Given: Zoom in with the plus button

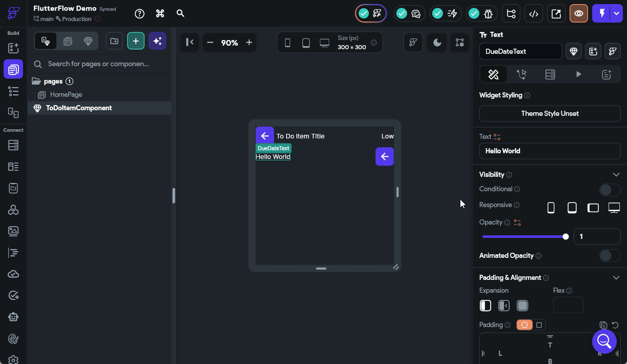Looking at the screenshot, I should click(249, 43).
